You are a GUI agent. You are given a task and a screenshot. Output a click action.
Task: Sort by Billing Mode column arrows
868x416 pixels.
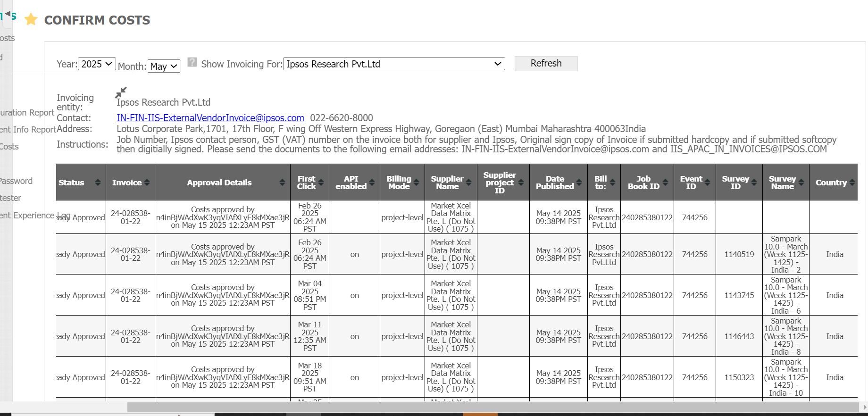(416, 183)
